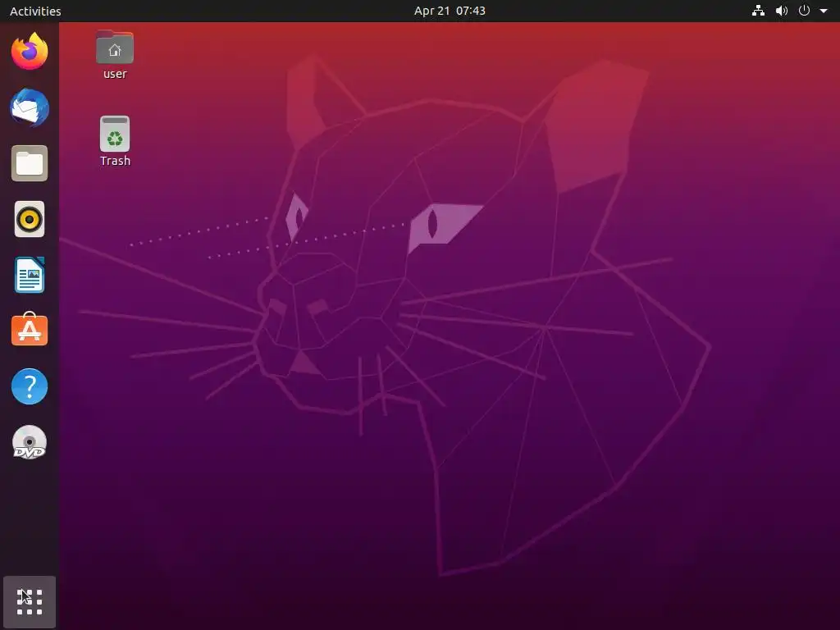The image size is (840, 630).
Task: Select the Trash desktop icon
Action: [115, 134]
